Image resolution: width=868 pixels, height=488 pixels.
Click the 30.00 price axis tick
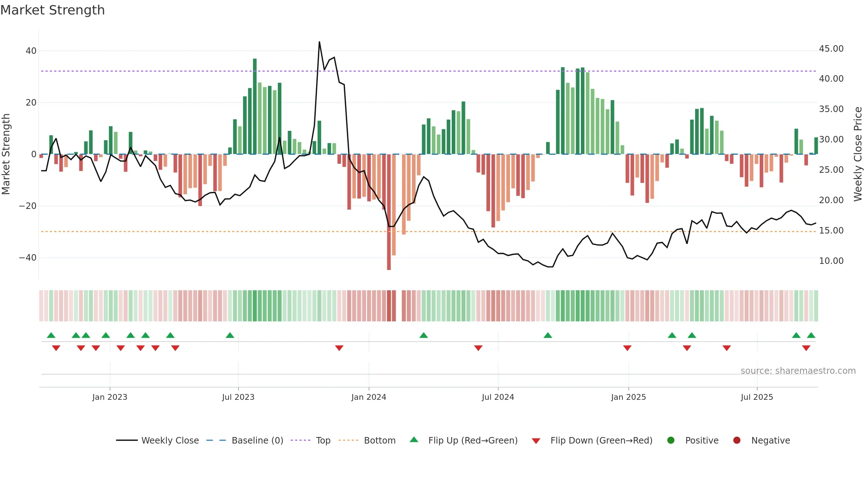click(831, 139)
